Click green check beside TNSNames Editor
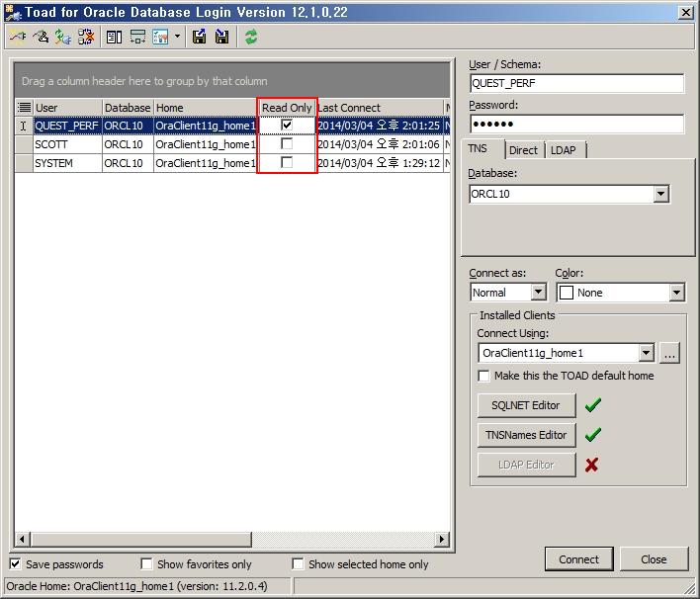 (x=593, y=434)
